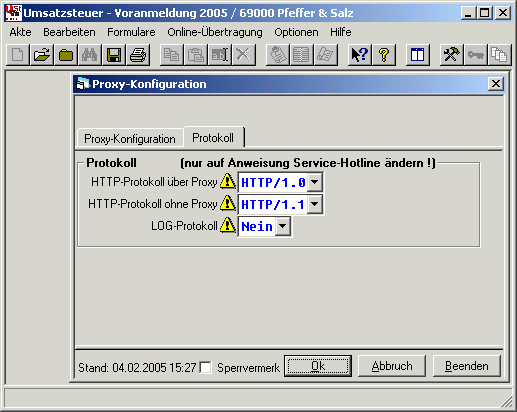517x412 pixels.
Task: Click the blue split window icon
Action: pos(417,55)
